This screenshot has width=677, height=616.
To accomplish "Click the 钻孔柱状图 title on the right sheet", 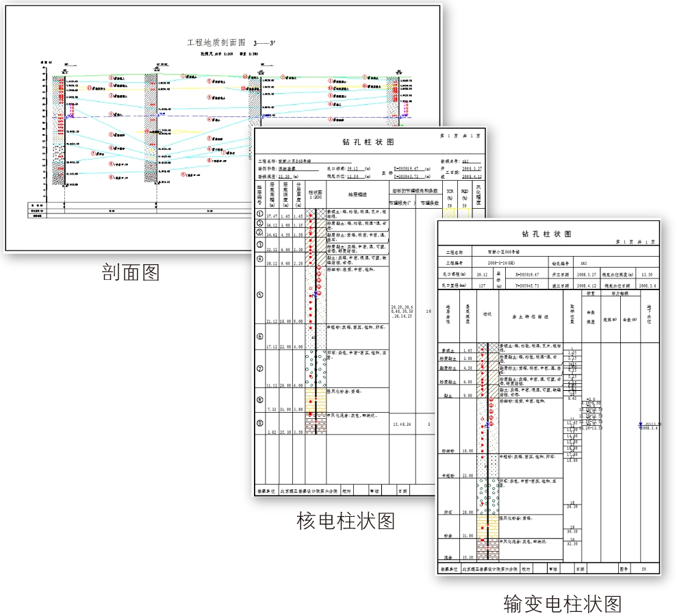I will click(546, 234).
